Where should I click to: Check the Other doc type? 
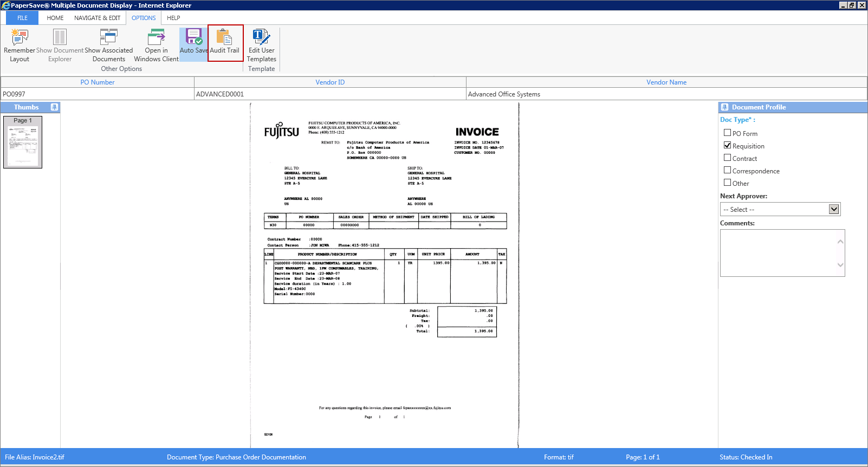point(727,183)
